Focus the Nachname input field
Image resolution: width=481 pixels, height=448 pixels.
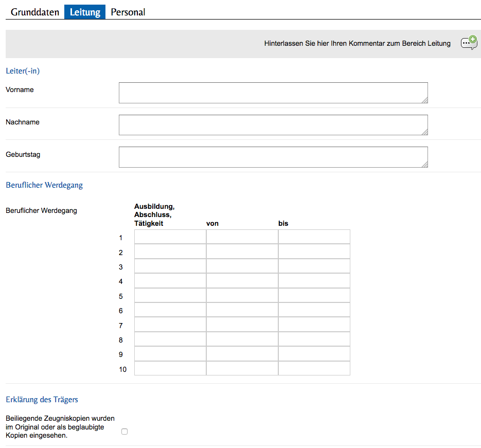tap(273, 125)
